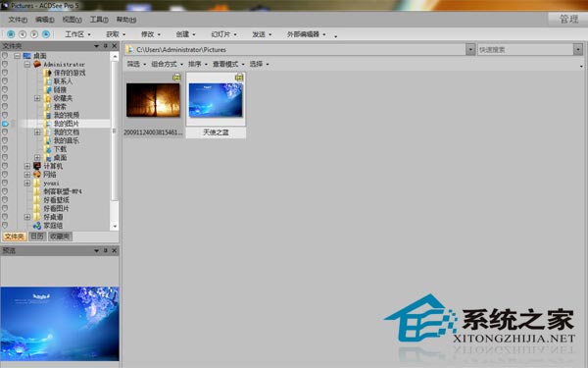Click the file name 2009112400381546l...
The width and height of the screenshot is (588, 368).
[x=153, y=132]
